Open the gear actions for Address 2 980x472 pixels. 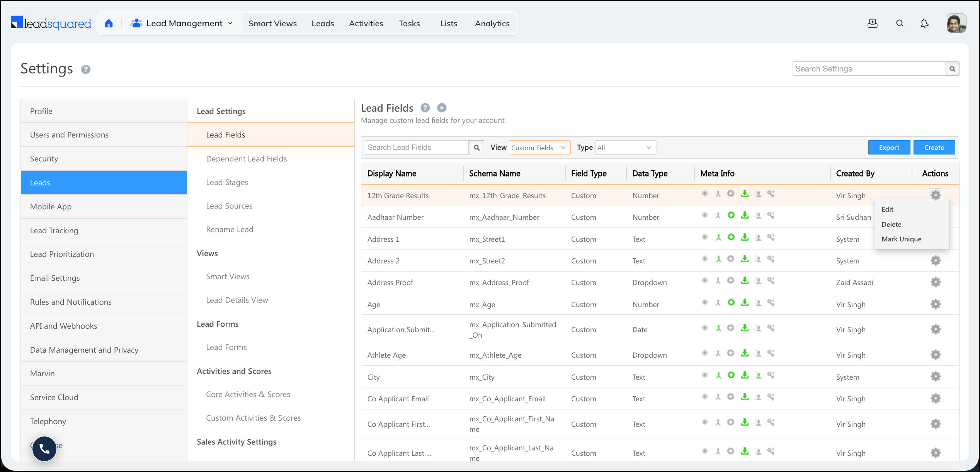(x=936, y=261)
